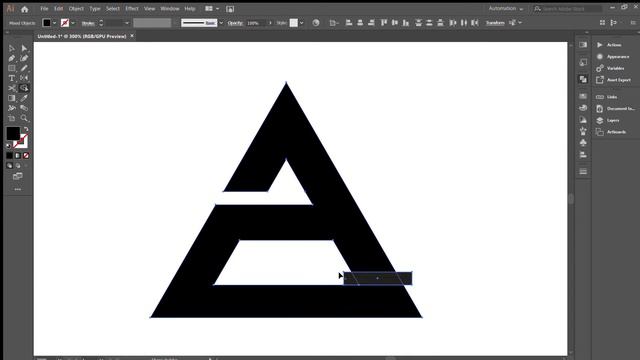Expand the graphic Style dropdown
Image resolution: width=640 pixels, height=360 pixels.
pyautogui.click(x=302, y=23)
